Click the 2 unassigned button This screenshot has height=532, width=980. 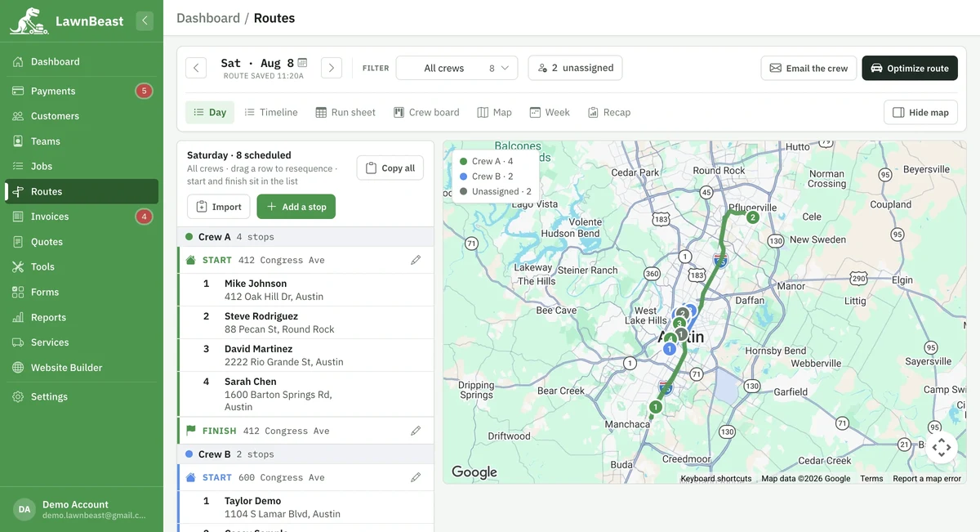[x=575, y=68]
